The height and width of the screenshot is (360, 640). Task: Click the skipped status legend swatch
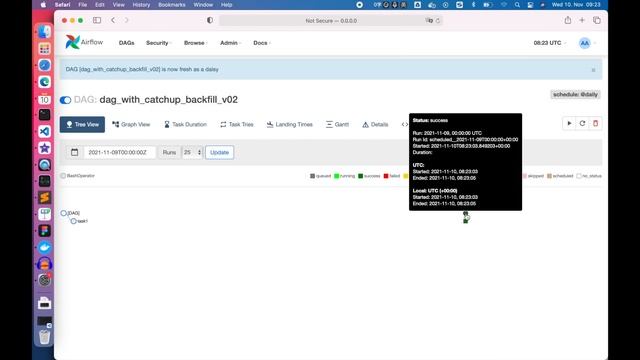point(524,176)
